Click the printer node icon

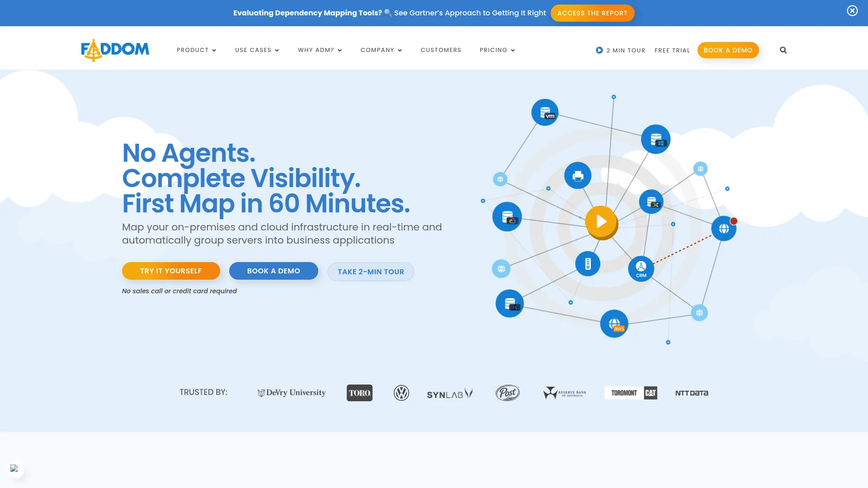[x=578, y=175]
